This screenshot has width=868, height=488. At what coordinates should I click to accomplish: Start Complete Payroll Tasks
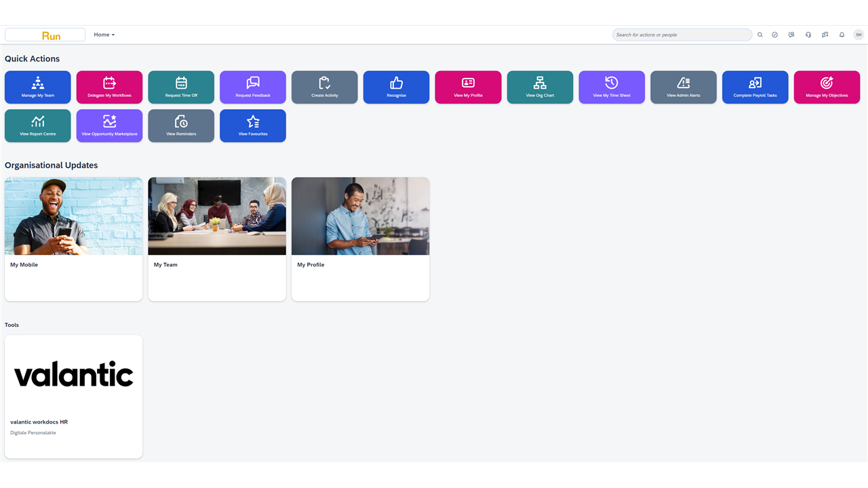coord(755,87)
